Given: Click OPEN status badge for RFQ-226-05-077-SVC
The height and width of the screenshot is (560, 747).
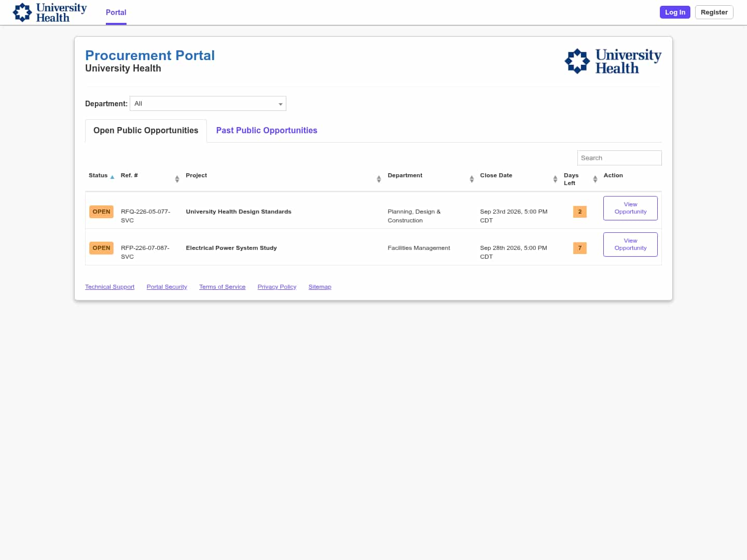Looking at the screenshot, I should click(101, 212).
